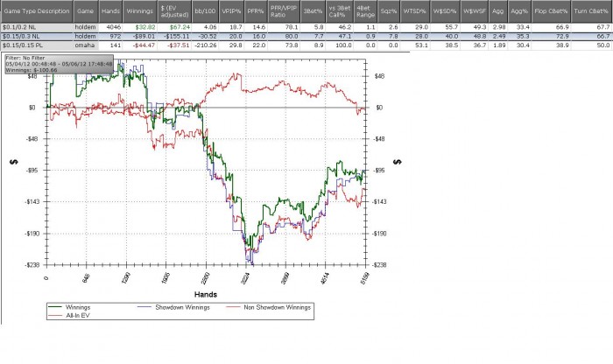
Task: Select the $0.15/0.15 PL row
Action: [x=306, y=45]
